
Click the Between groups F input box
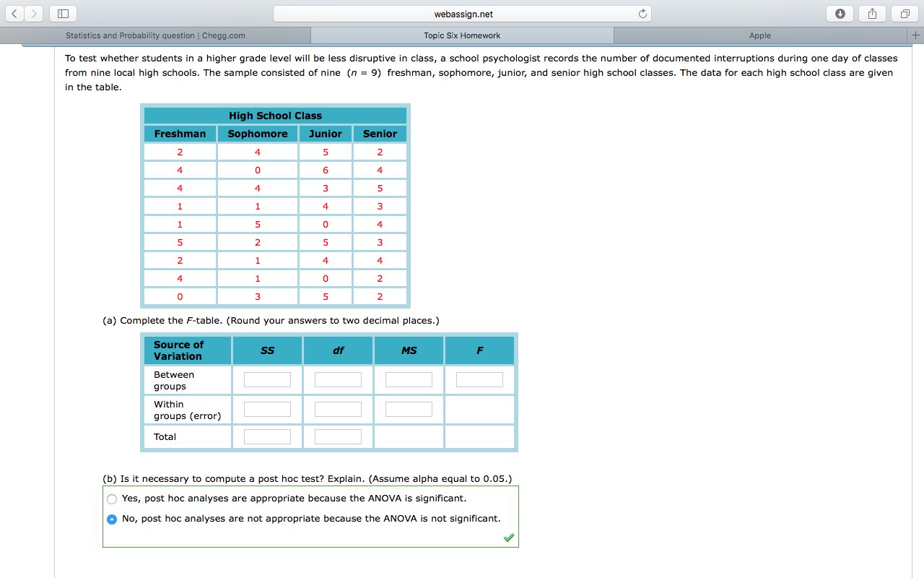pos(479,379)
